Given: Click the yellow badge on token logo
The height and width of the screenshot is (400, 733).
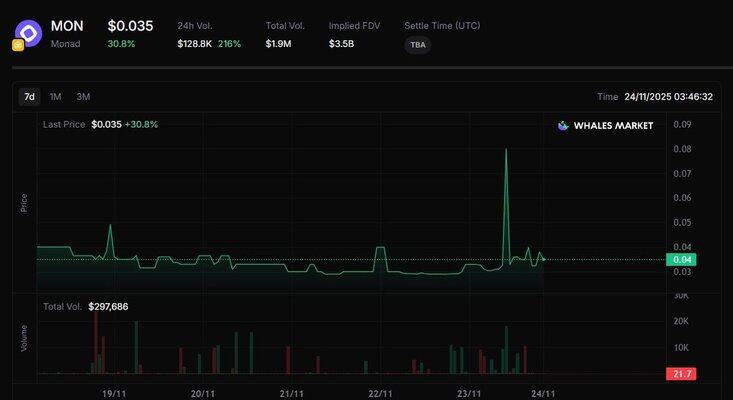Looking at the screenshot, I should tap(18, 45).
